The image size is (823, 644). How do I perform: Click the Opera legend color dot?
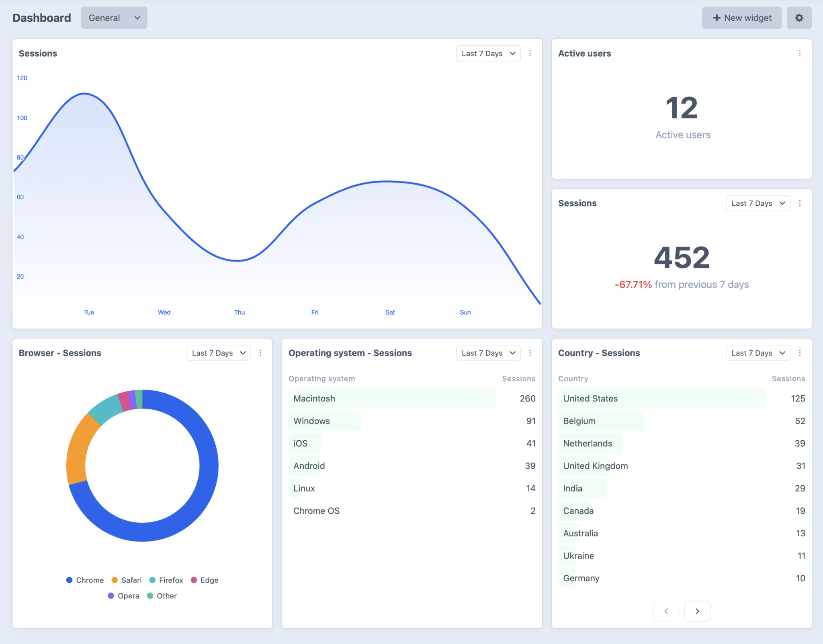tap(111, 596)
